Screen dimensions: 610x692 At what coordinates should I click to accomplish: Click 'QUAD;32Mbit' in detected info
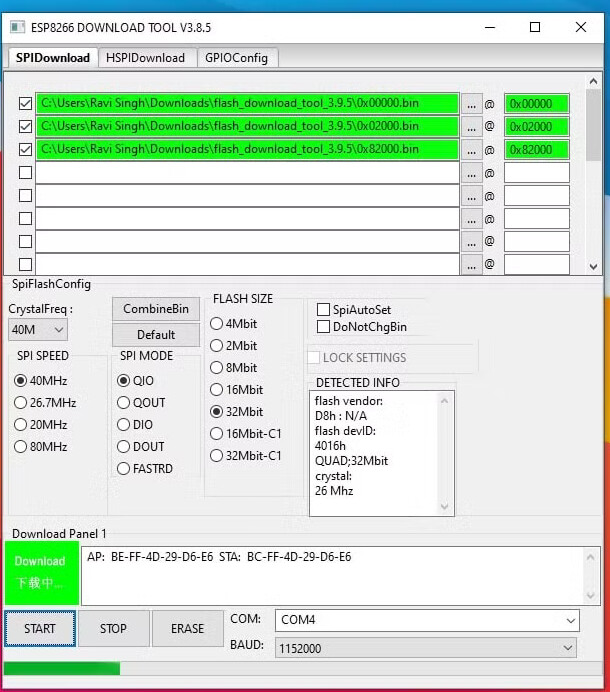pyautogui.click(x=351, y=461)
